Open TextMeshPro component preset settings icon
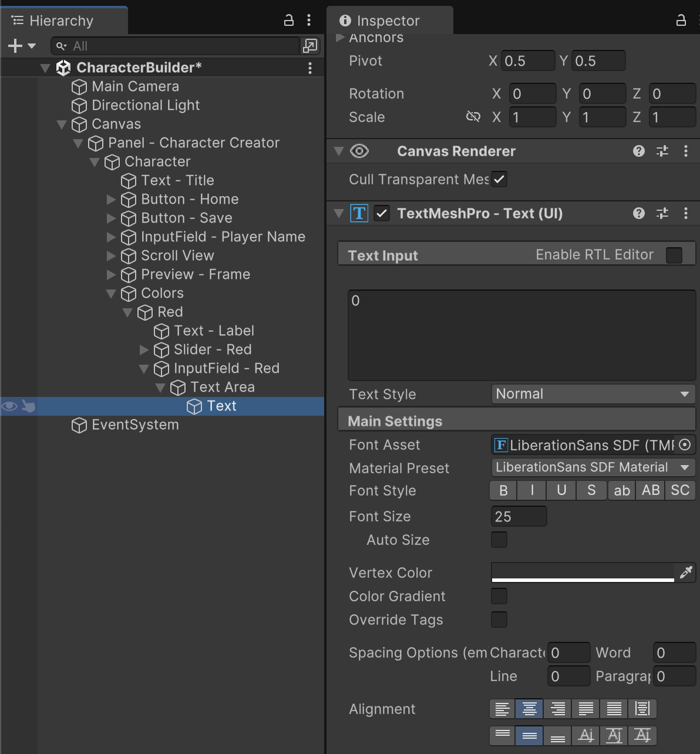The image size is (700, 754). tap(662, 214)
